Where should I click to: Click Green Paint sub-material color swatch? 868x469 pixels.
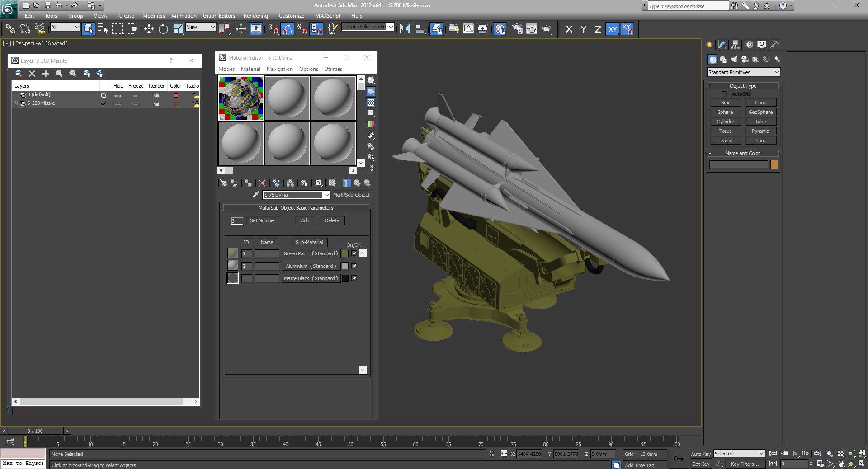[345, 253]
